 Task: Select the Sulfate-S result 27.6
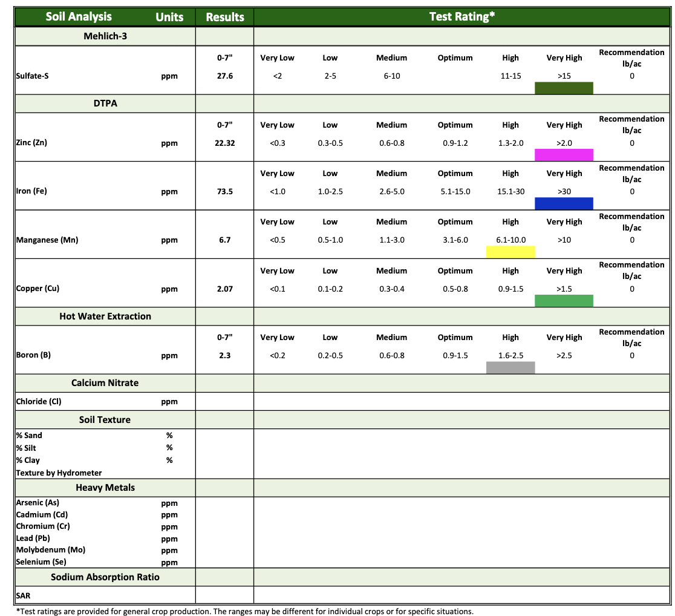point(225,76)
